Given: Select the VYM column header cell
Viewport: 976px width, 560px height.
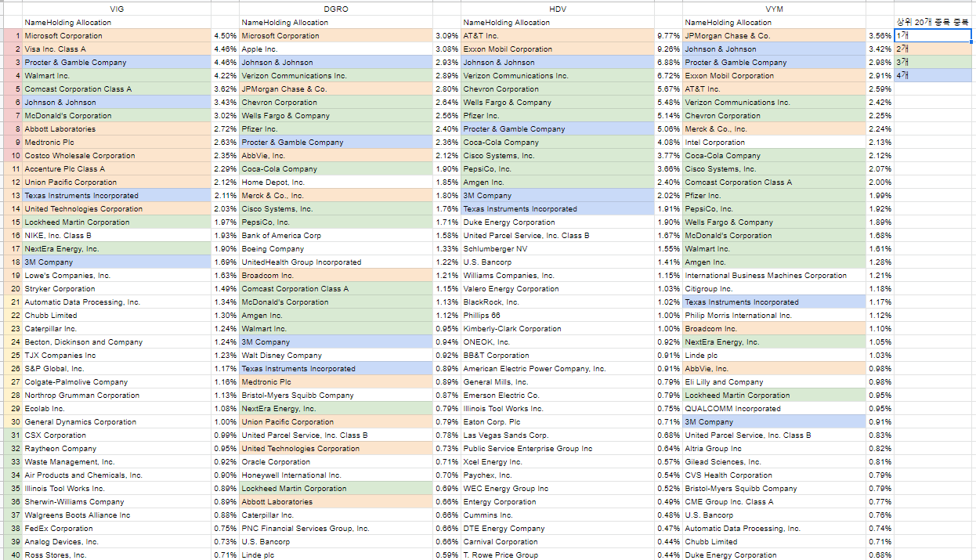Looking at the screenshot, I should [x=775, y=9].
